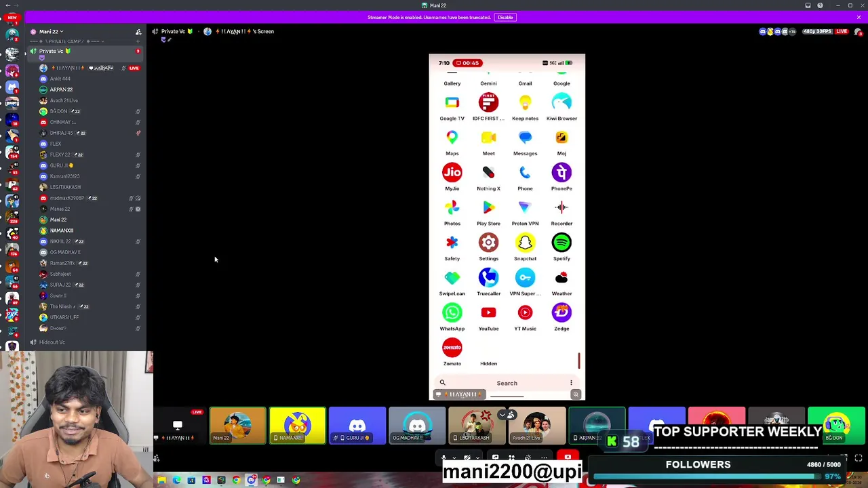Open File Explorer from the Windows taskbar
The image size is (868, 488).
point(161,480)
